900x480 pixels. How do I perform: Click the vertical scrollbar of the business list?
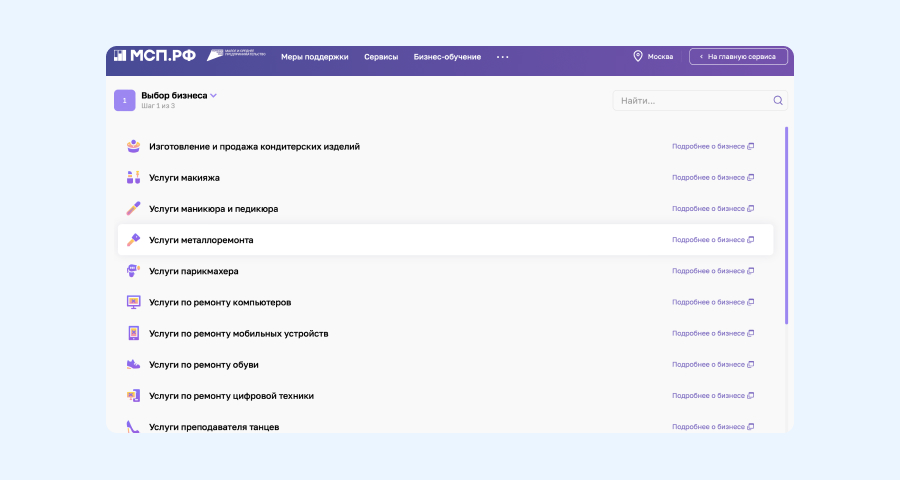[786, 225]
